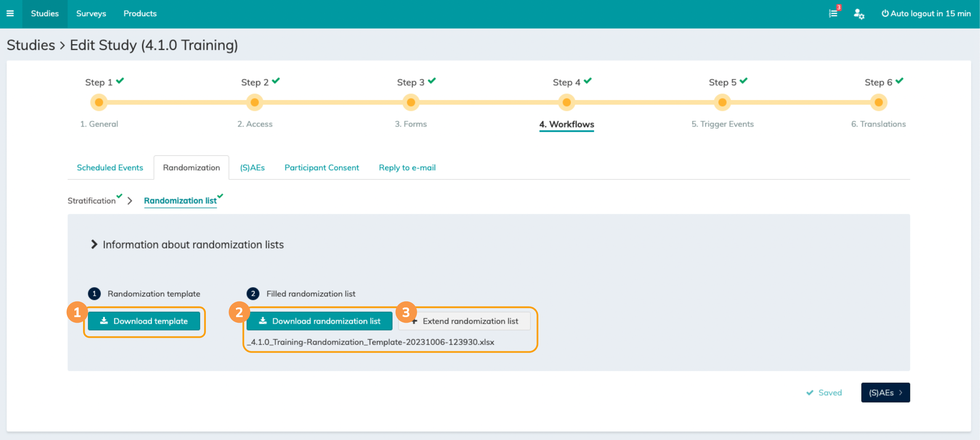Proceed to (S)AEs with next button

pos(885,392)
